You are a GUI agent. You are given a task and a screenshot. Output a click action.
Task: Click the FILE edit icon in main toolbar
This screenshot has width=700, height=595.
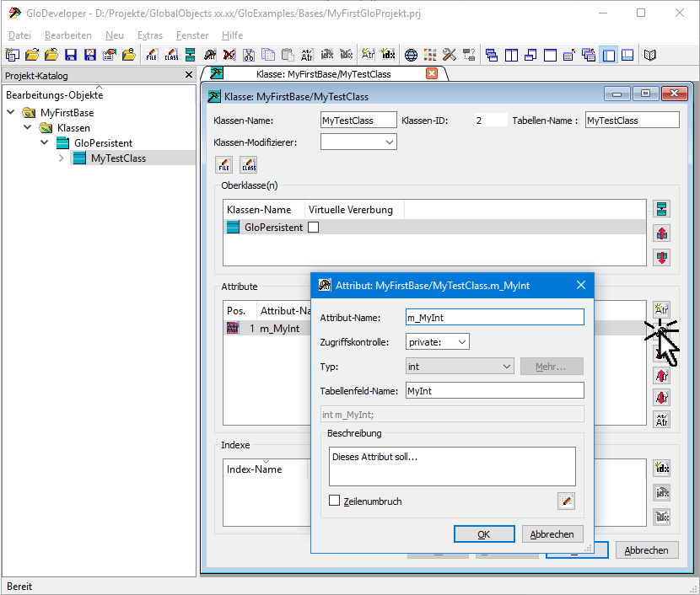coord(151,55)
